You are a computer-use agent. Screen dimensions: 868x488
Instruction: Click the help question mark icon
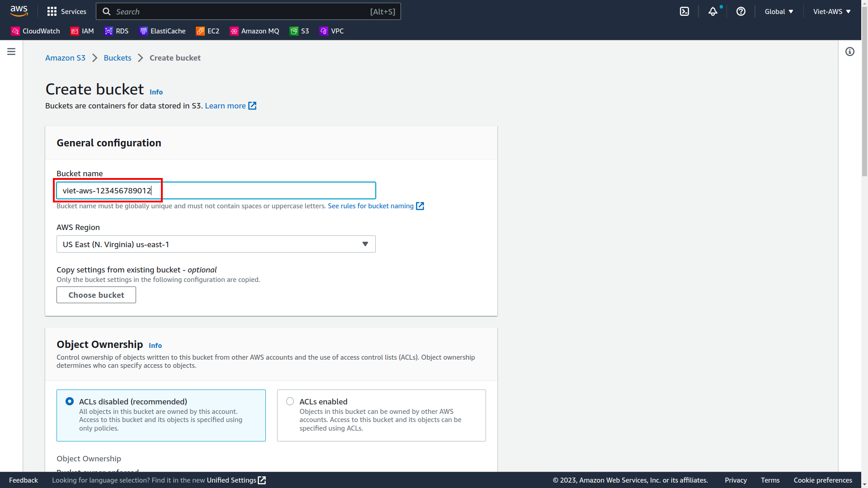(741, 11)
